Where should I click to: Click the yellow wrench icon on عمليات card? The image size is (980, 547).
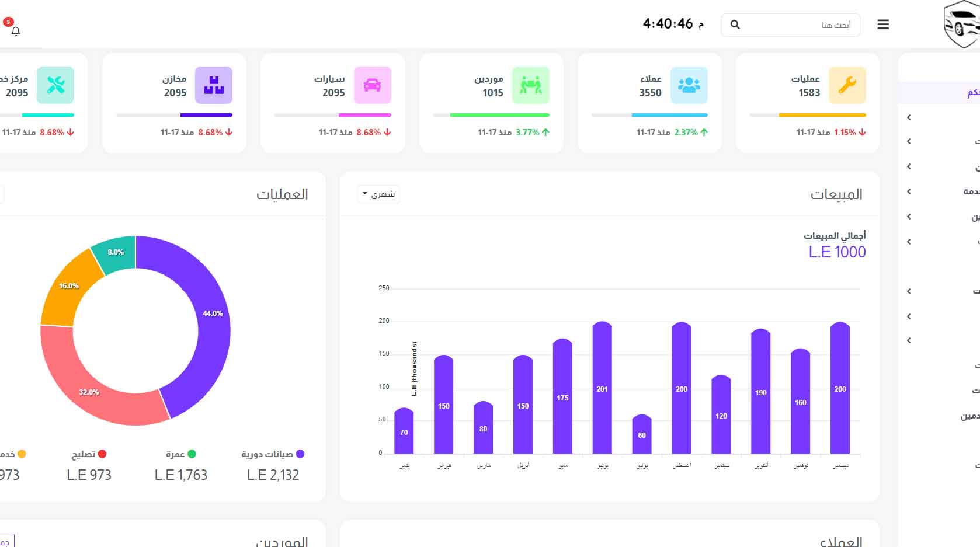pyautogui.click(x=847, y=85)
